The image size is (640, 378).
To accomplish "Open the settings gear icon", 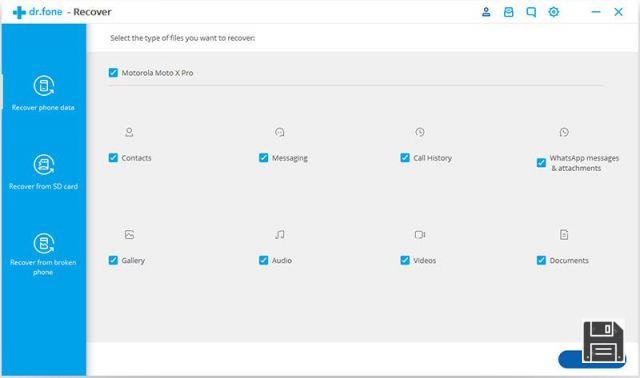I will [553, 12].
